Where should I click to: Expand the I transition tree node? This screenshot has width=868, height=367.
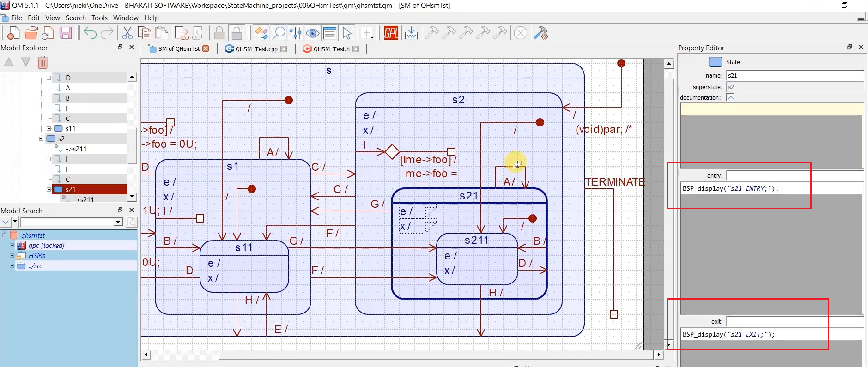(x=49, y=159)
